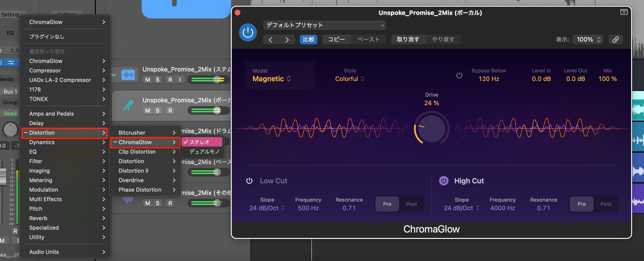Click the blue audio waveform track icon
The image size is (644, 261).
(128, 75)
